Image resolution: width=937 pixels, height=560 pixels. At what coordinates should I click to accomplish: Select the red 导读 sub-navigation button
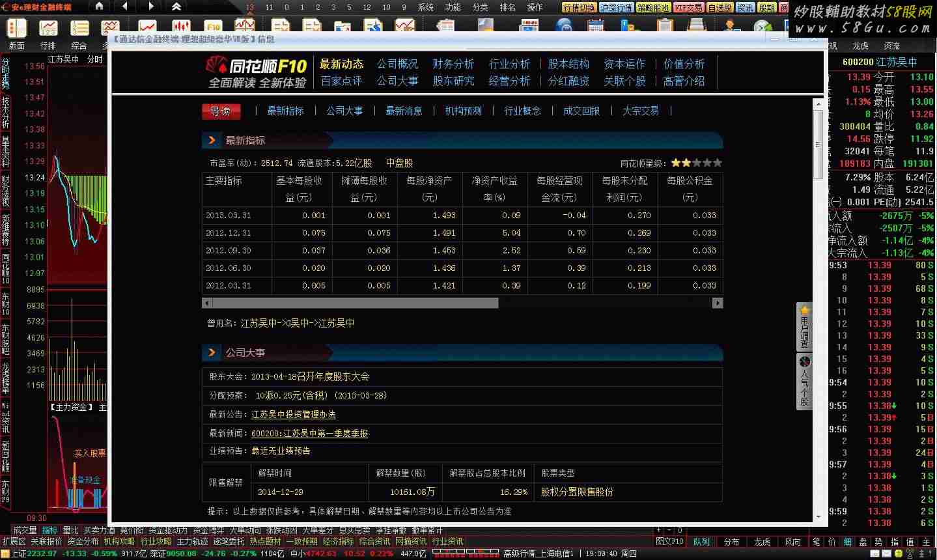point(221,111)
